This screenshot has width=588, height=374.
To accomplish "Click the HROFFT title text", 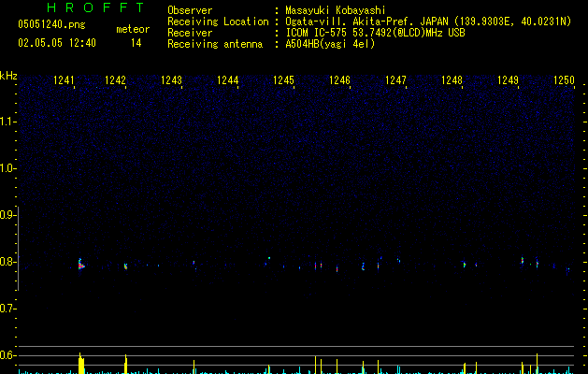I will (x=95, y=7).
